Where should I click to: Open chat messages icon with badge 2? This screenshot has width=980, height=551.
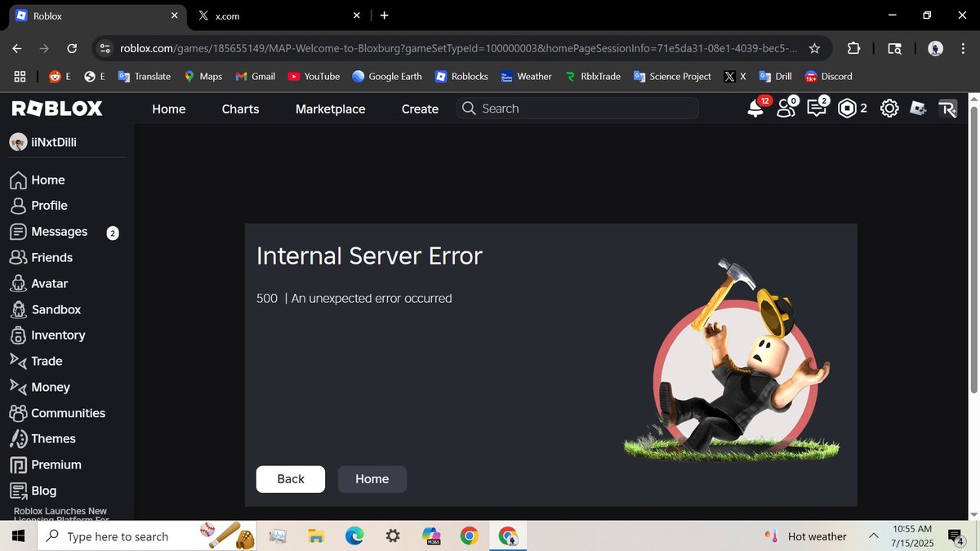(817, 108)
